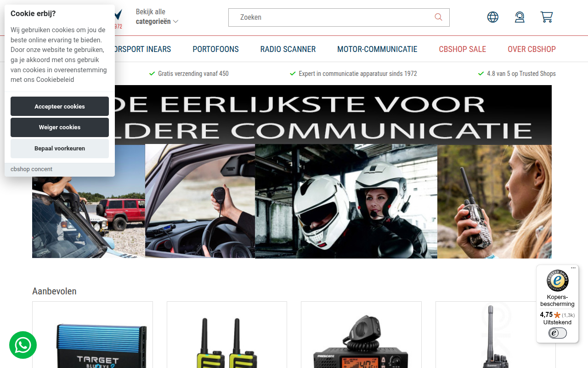Accept cookies with Accepteer cookies
This screenshot has width=588, height=368.
pos(60,106)
